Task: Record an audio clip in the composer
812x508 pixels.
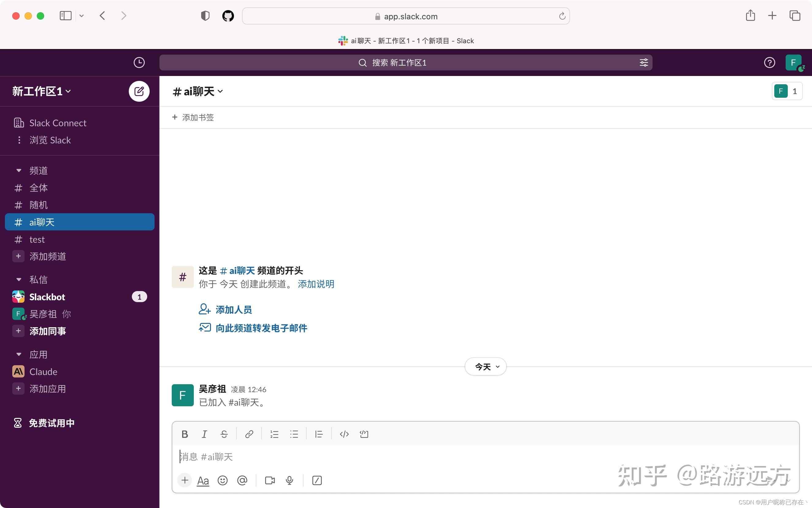Action: click(289, 480)
